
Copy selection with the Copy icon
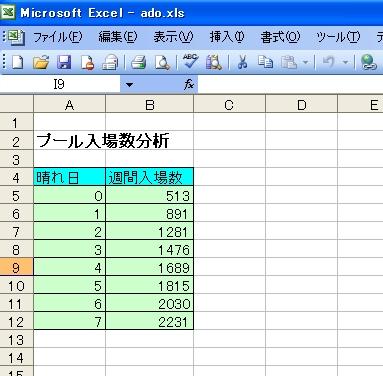(x=265, y=62)
